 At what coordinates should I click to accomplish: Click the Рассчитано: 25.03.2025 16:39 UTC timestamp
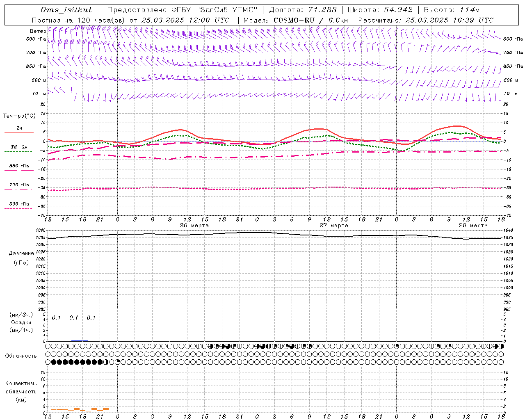click(425, 20)
